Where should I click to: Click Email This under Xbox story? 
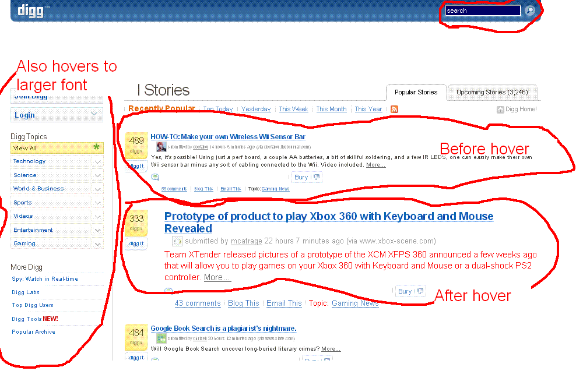(x=284, y=303)
